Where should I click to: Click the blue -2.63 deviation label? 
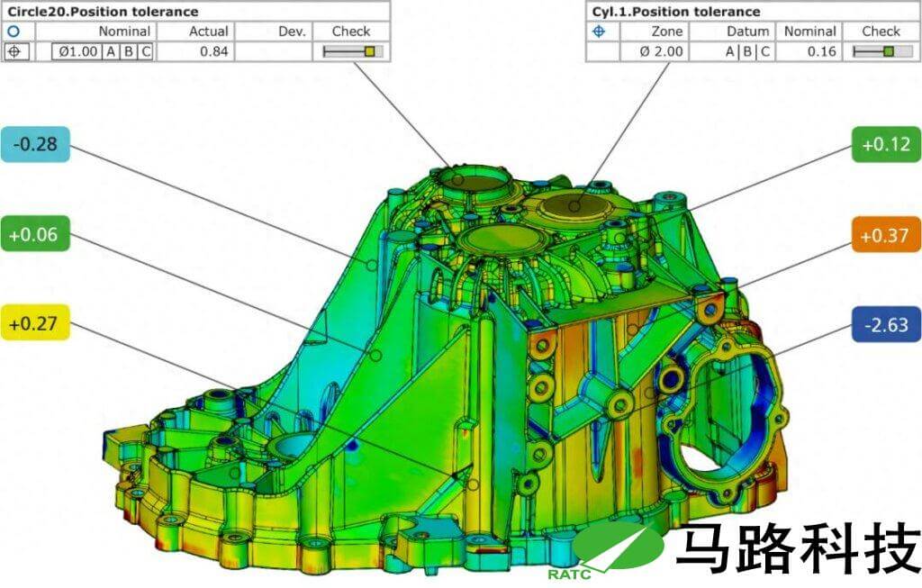pos(885,324)
